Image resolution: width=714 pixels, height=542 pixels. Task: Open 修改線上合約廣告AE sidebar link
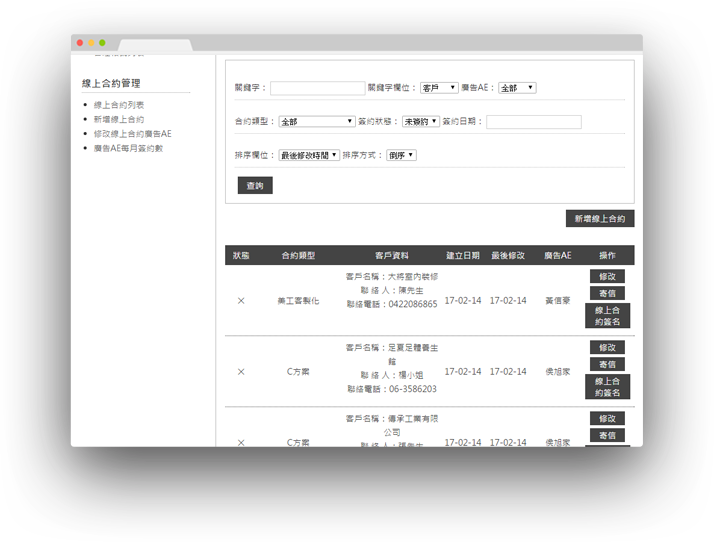pyautogui.click(x=133, y=133)
